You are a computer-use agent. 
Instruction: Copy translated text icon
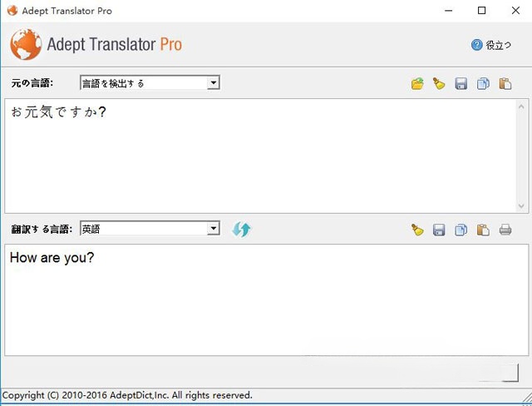[x=461, y=230]
